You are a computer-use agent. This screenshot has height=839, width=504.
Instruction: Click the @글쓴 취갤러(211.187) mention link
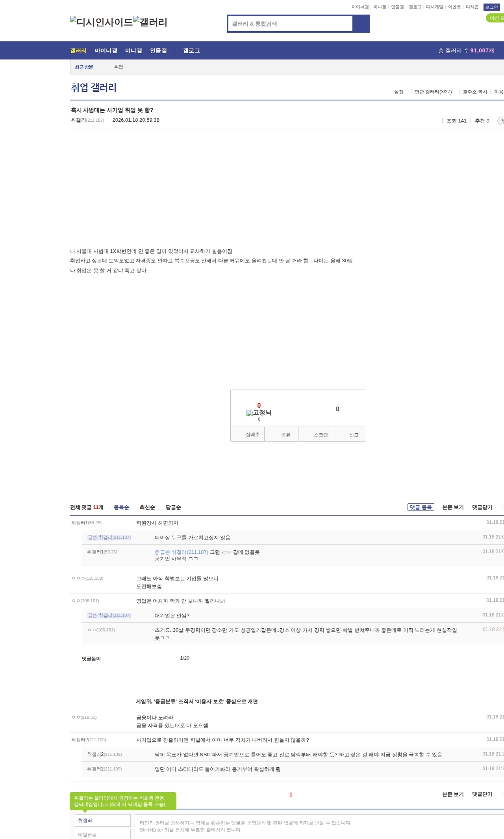pyautogui.click(x=182, y=552)
